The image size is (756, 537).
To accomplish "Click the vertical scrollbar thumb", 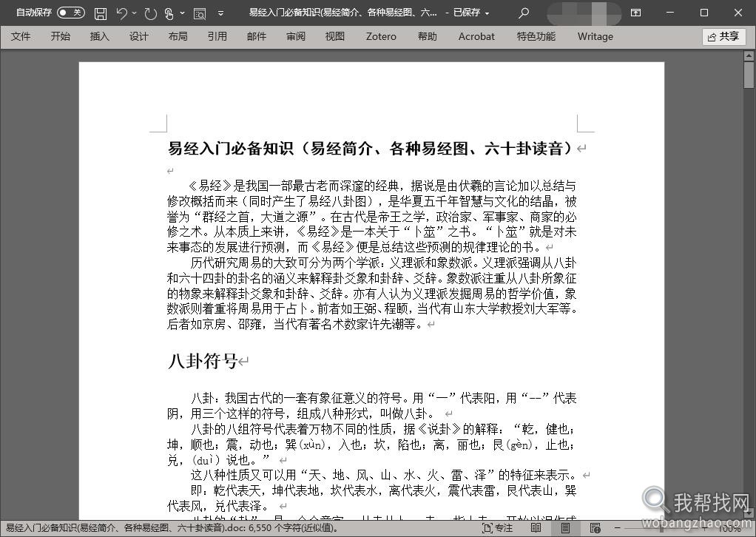I will 749,74.
